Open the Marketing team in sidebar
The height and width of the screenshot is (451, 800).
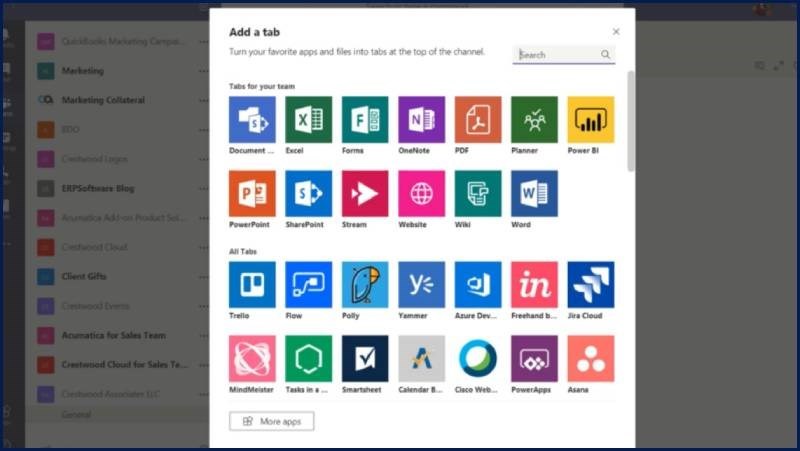click(x=83, y=71)
